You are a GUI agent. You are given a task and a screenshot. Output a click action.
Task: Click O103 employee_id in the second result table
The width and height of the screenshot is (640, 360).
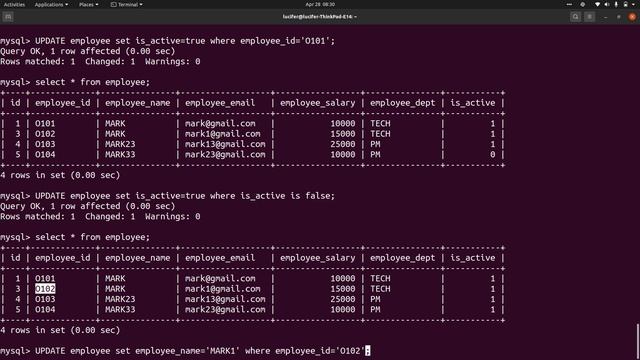pyautogui.click(x=45, y=299)
